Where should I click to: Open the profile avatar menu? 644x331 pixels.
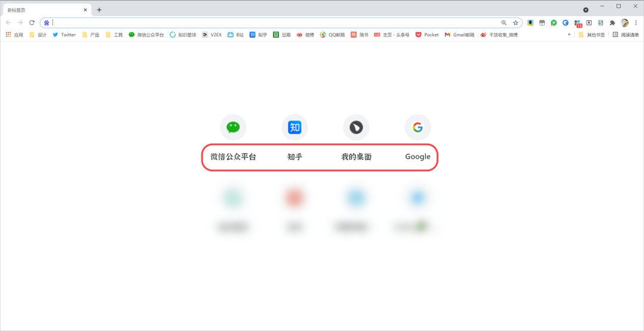[625, 23]
